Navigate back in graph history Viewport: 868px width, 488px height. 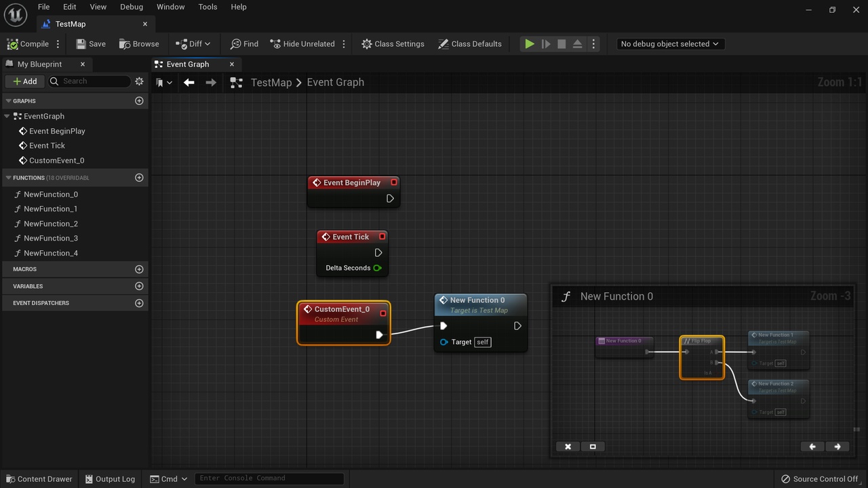coord(189,82)
